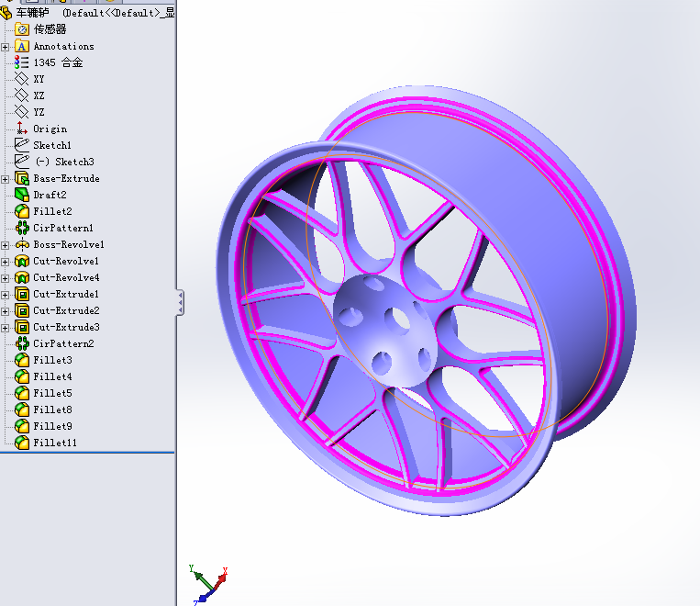Select the Fillet9 label

pos(52,426)
